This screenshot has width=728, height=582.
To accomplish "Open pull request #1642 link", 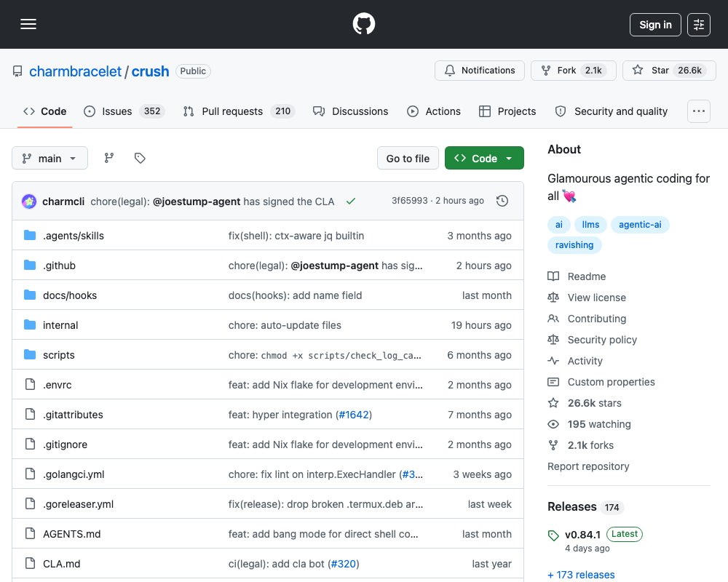I will click(x=354, y=415).
